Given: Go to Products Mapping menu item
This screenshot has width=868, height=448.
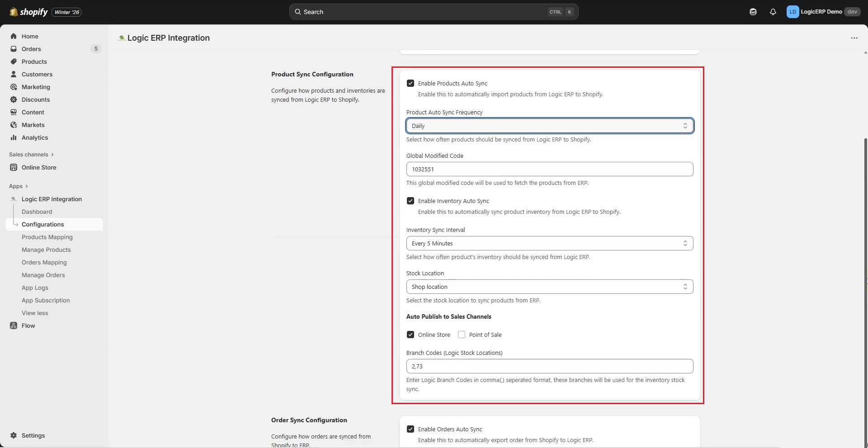Looking at the screenshot, I should [47, 237].
